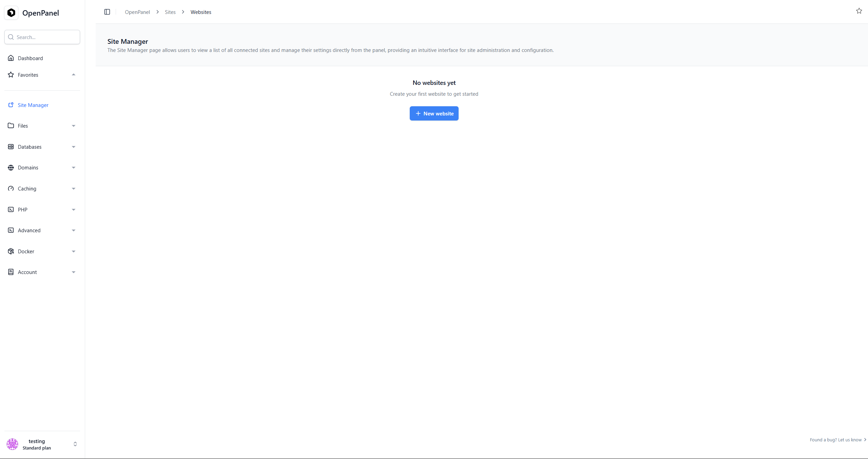Click the Domains globe icon
868x459 pixels.
[x=11, y=167]
